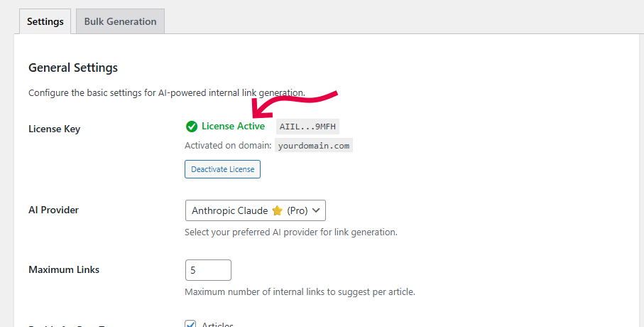Viewport: 644px width, 327px height.
Task: Click the gold star icon in AI Provider
Action: (278, 211)
